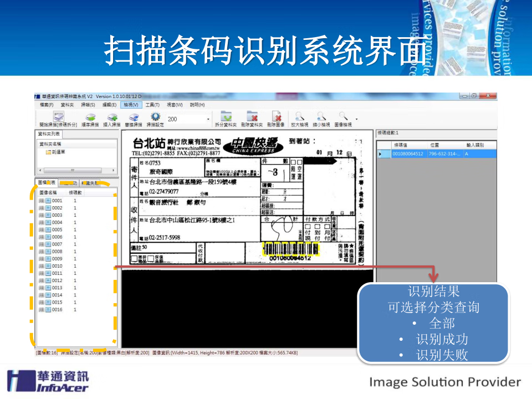
Task: Click the 條碼數 column header
Action: (75, 193)
